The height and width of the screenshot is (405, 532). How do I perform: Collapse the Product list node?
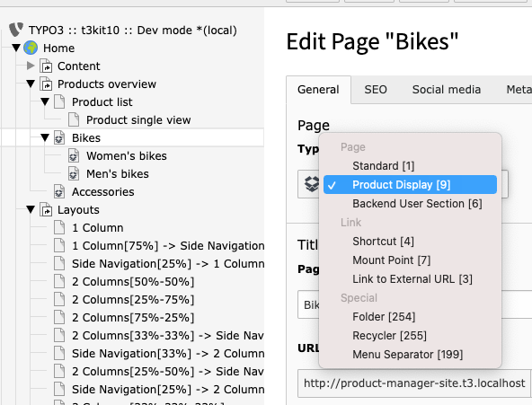click(45, 101)
